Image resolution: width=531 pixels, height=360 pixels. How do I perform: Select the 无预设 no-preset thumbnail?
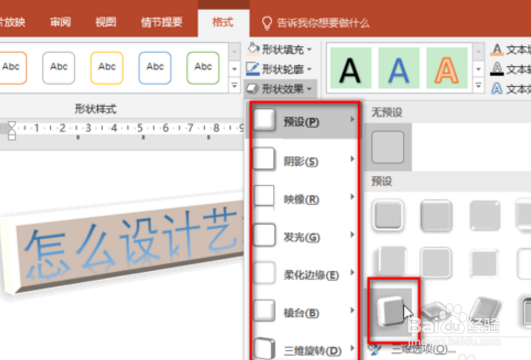[x=388, y=147]
